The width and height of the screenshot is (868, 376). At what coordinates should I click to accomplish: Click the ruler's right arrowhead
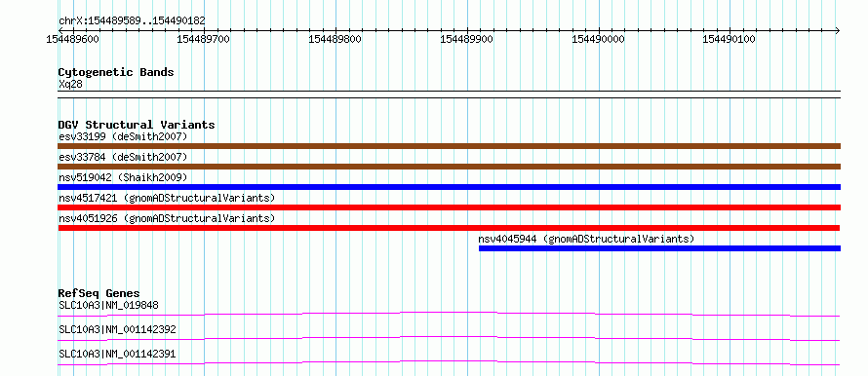(x=837, y=30)
